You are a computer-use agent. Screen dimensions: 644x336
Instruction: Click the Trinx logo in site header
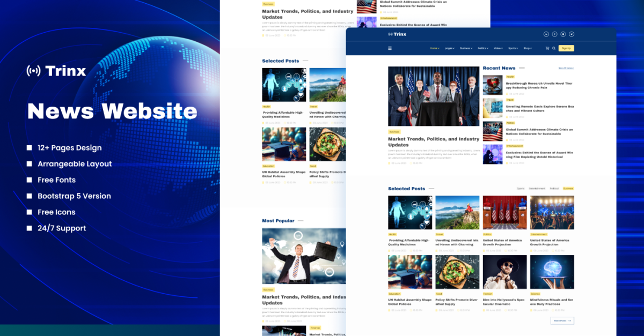pyautogui.click(x=397, y=34)
